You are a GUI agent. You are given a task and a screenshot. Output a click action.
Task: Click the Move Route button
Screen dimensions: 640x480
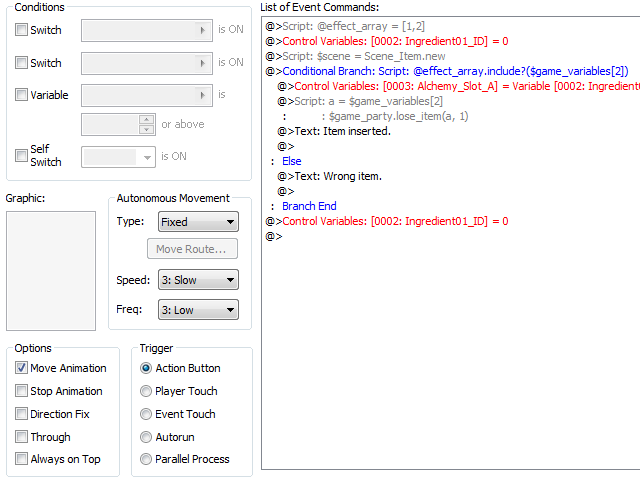191,249
